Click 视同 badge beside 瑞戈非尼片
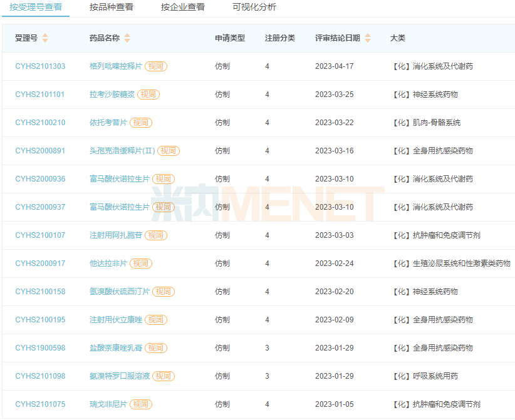515x420 pixels. [x=141, y=404]
